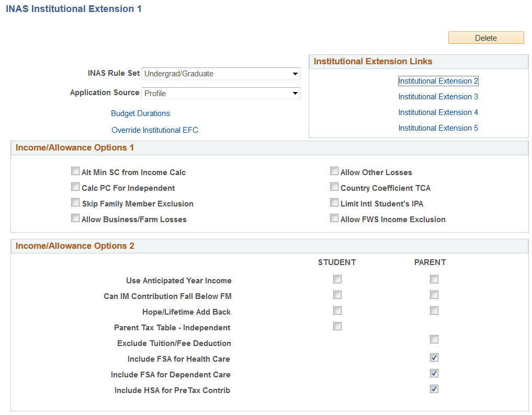Expand the Application Source dropdown

point(221,93)
